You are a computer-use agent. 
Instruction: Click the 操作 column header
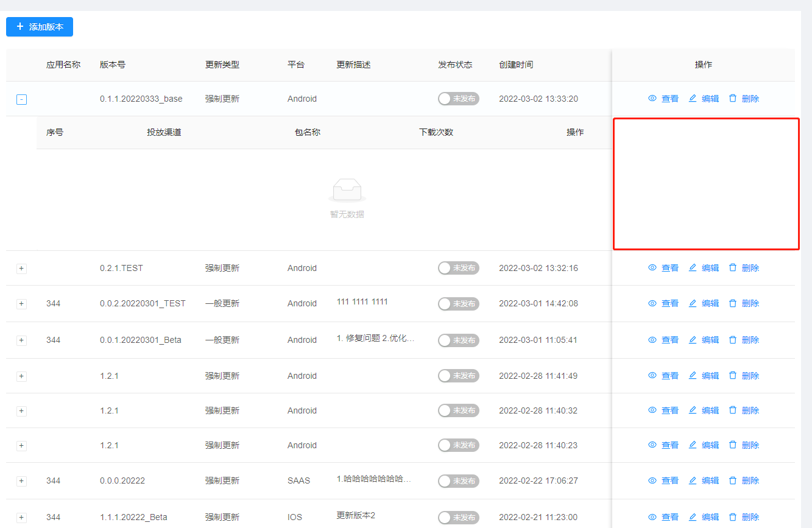[x=704, y=65]
